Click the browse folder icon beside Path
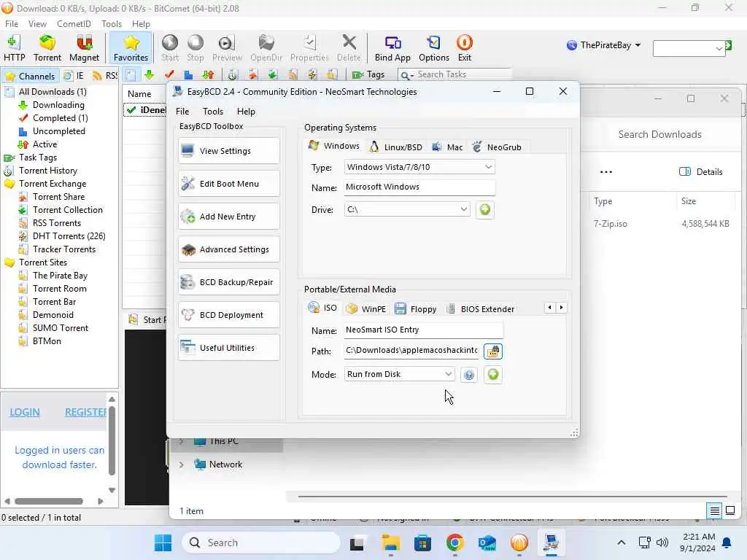The image size is (747, 560). click(492, 351)
